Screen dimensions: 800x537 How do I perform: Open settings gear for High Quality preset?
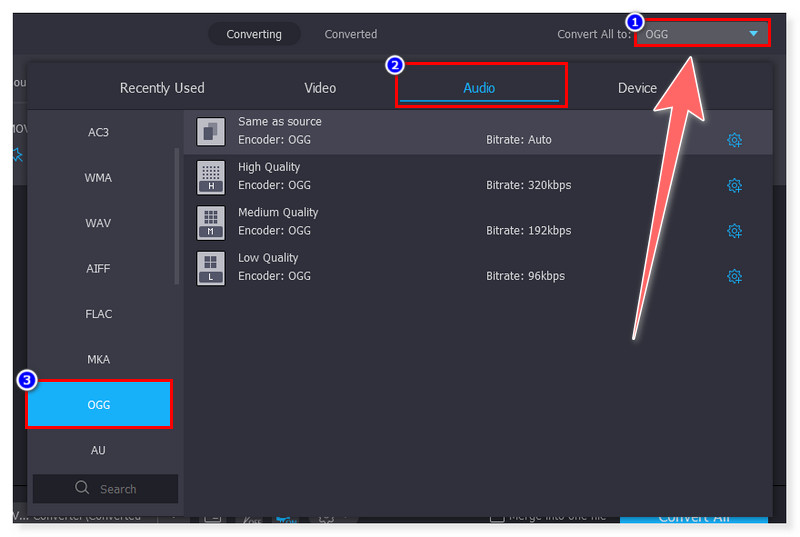(x=734, y=185)
